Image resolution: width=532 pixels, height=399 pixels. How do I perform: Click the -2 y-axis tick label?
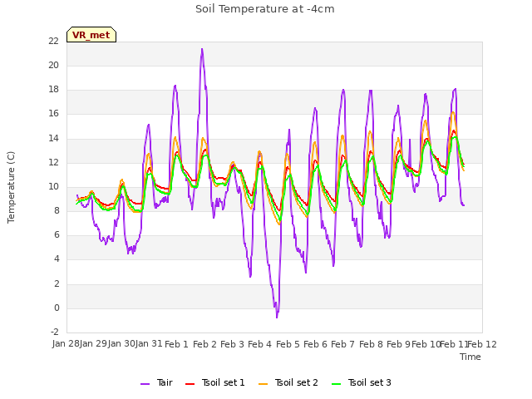coord(55,332)
